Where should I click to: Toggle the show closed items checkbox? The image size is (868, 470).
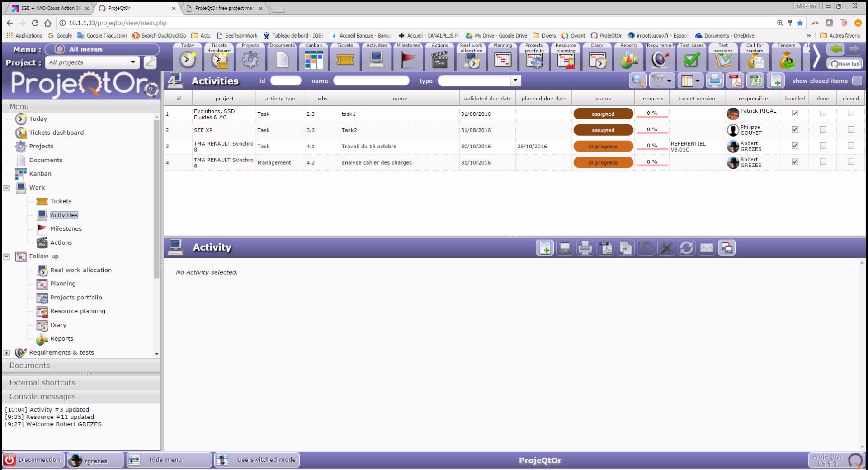857,81
